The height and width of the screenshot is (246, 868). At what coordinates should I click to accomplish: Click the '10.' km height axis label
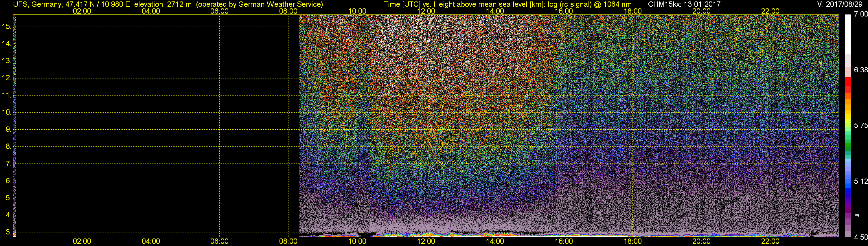6,112
